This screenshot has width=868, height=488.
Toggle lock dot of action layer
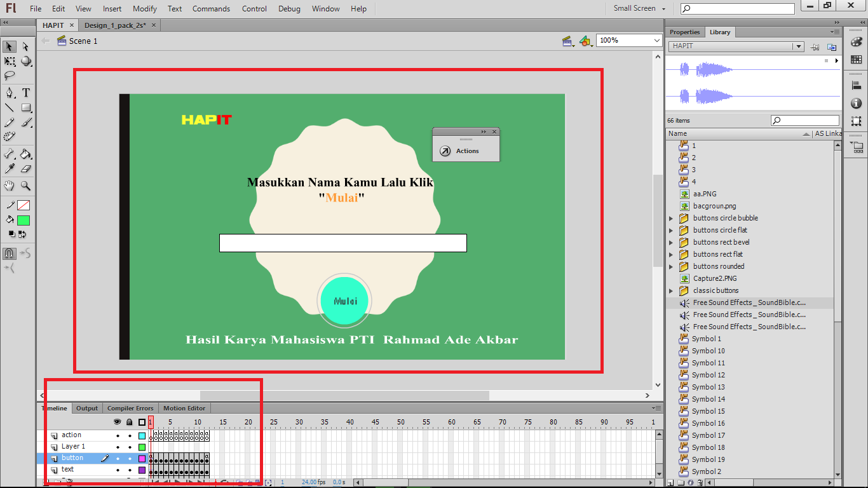(130, 436)
